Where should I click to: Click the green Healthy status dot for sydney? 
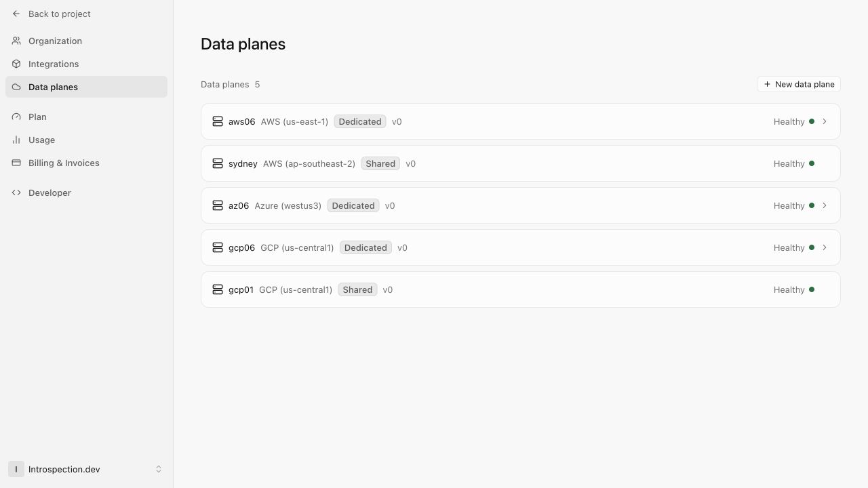tap(812, 163)
